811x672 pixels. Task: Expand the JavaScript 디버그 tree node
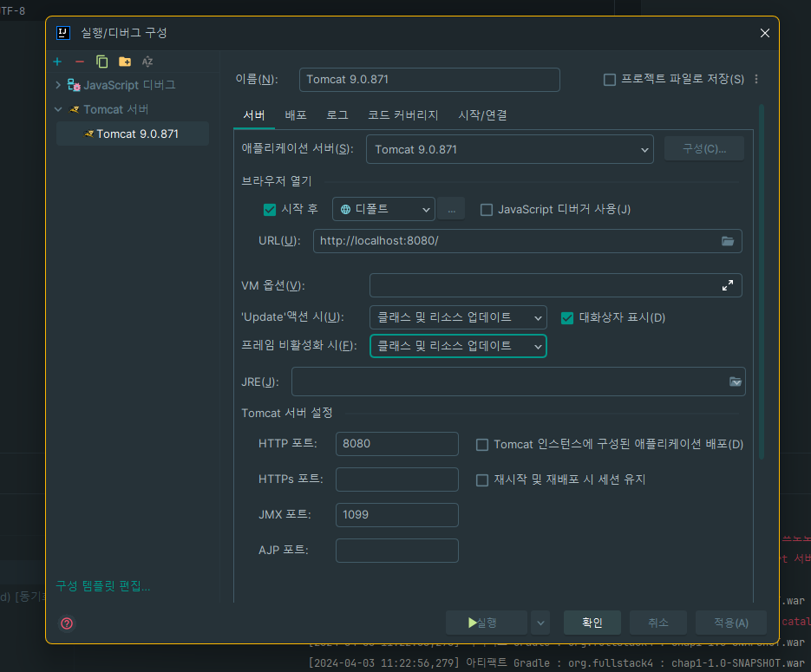point(58,85)
